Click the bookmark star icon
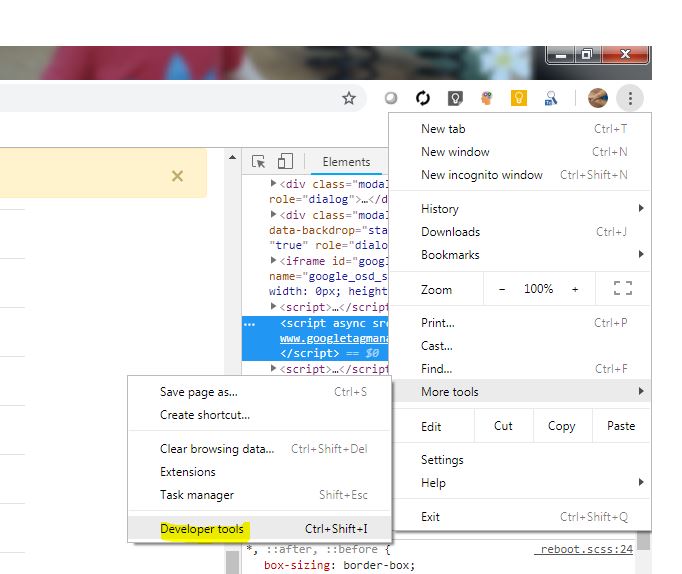This screenshot has height=574, width=682. (348, 98)
